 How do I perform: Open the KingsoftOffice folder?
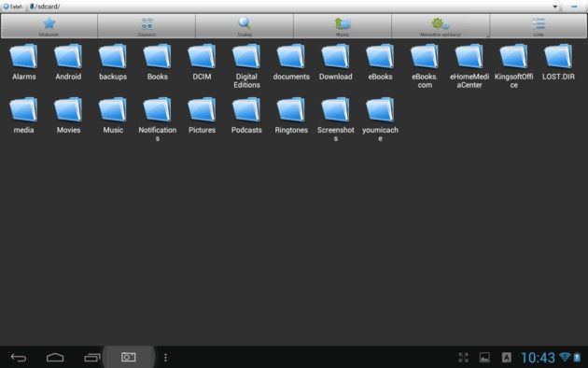(513, 66)
